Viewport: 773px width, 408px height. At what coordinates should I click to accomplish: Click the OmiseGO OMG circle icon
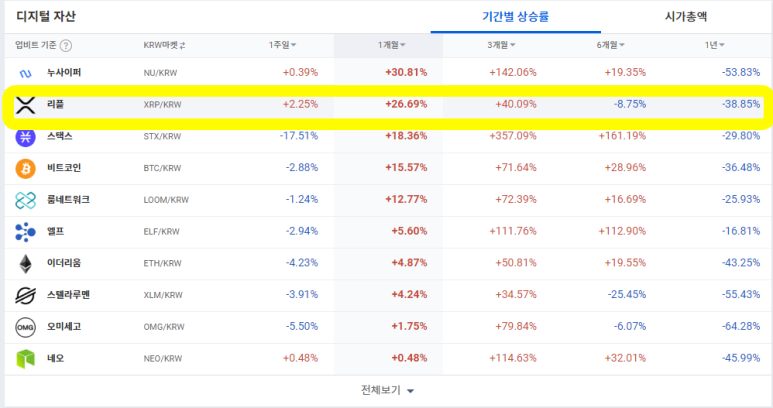25,327
